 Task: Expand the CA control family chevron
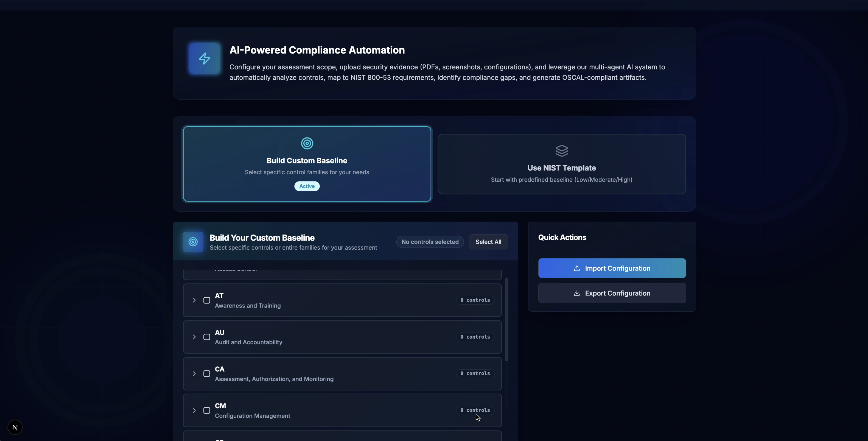(194, 374)
